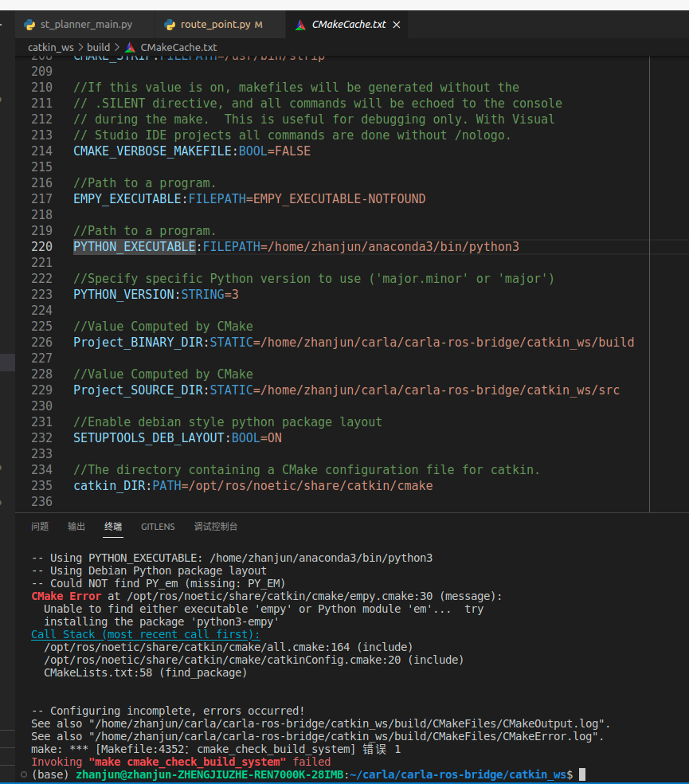The width and height of the screenshot is (689, 784).
Task: Open the route_point.py editor tab
Action: 215,25
